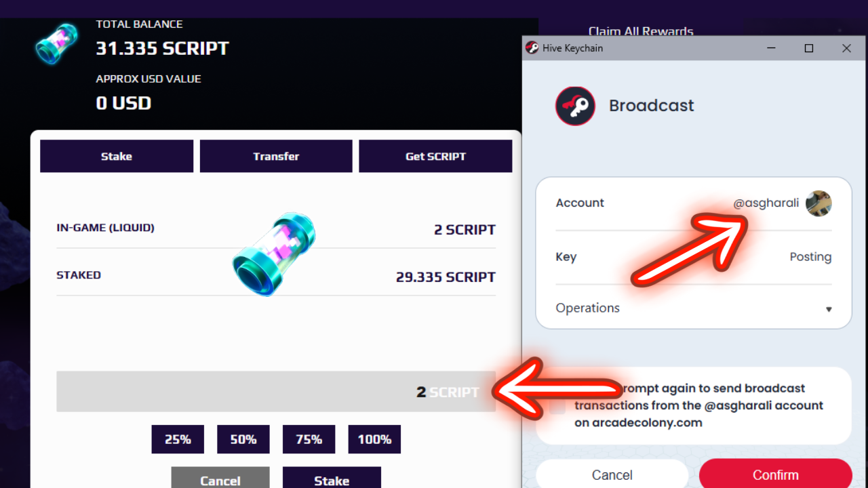Confirm the Keychain broadcast
This screenshot has height=488, width=868.
(x=775, y=474)
